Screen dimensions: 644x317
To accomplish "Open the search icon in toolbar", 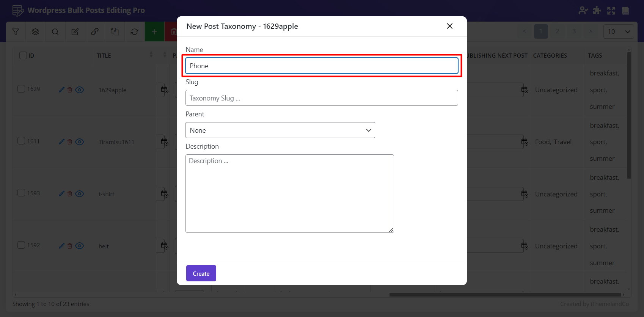I will click(x=55, y=32).
